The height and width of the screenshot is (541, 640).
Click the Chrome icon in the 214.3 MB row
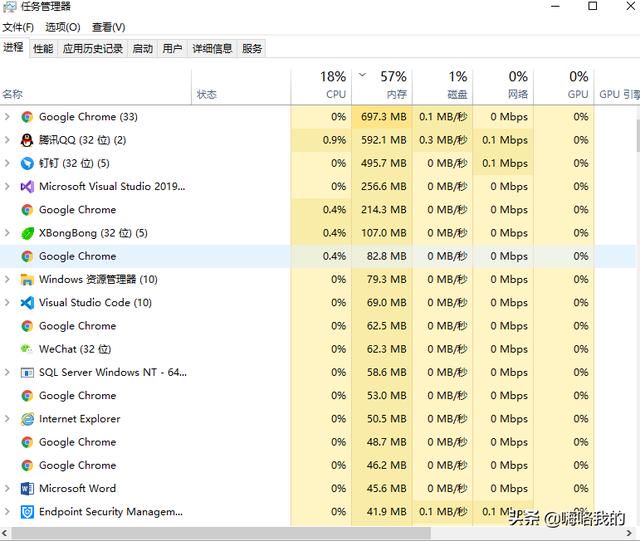27,210
